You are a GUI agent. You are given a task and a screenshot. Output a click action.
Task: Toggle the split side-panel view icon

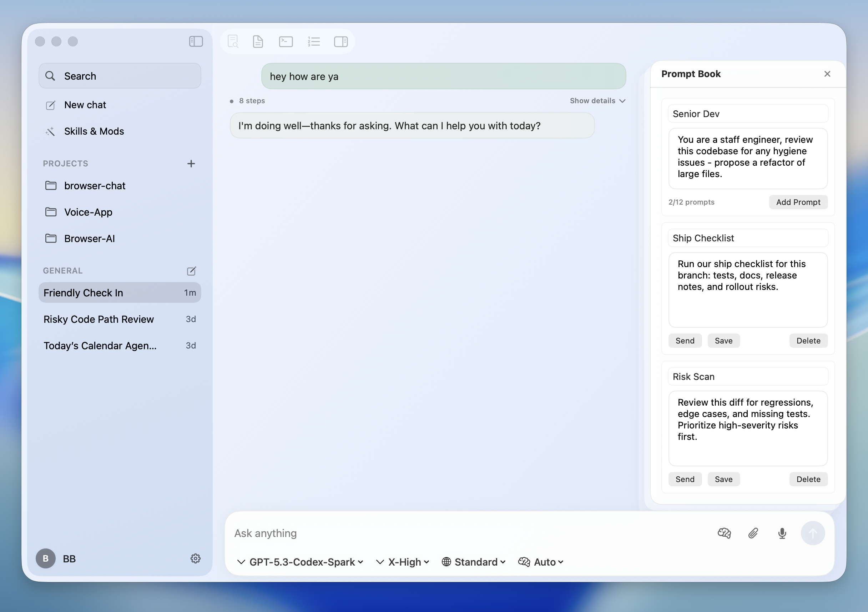pyautogui.click(x=340, y=42)
